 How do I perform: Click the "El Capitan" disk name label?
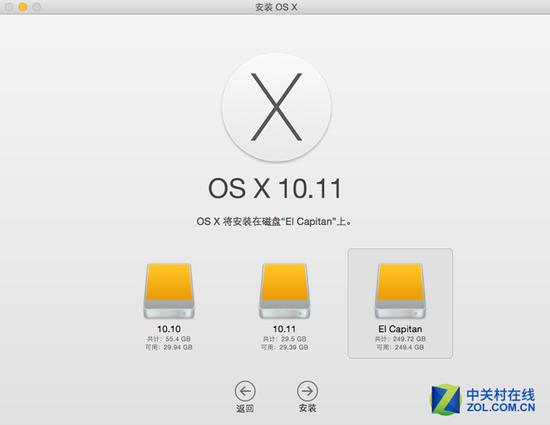click(400, 329)
